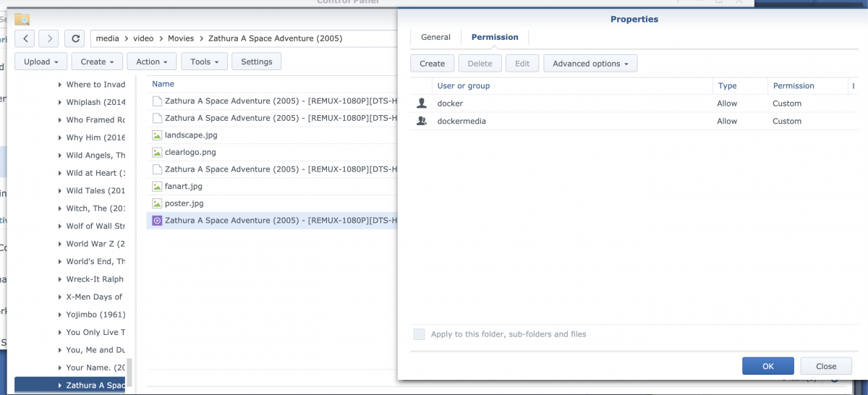The width and height of the screenshot is (868, 395).
Task: Go forward with the right arrow button
Action: pos(48,38)
